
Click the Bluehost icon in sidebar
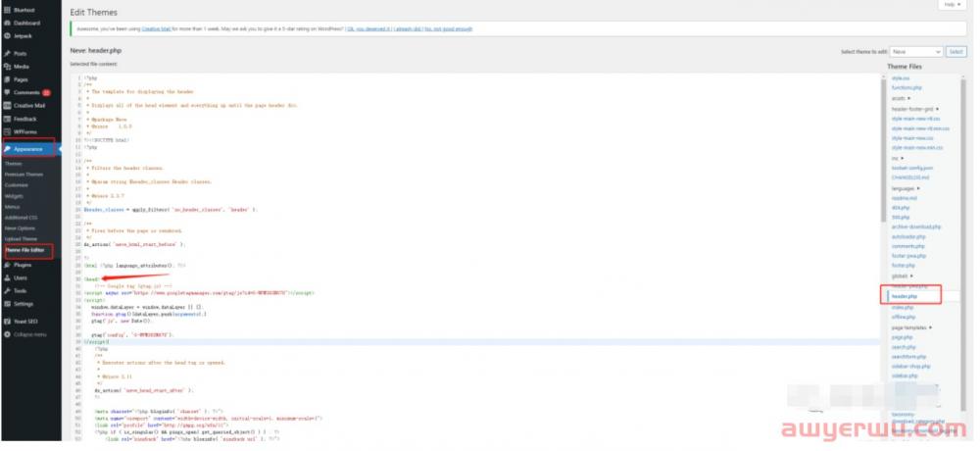tap(7, 9)
